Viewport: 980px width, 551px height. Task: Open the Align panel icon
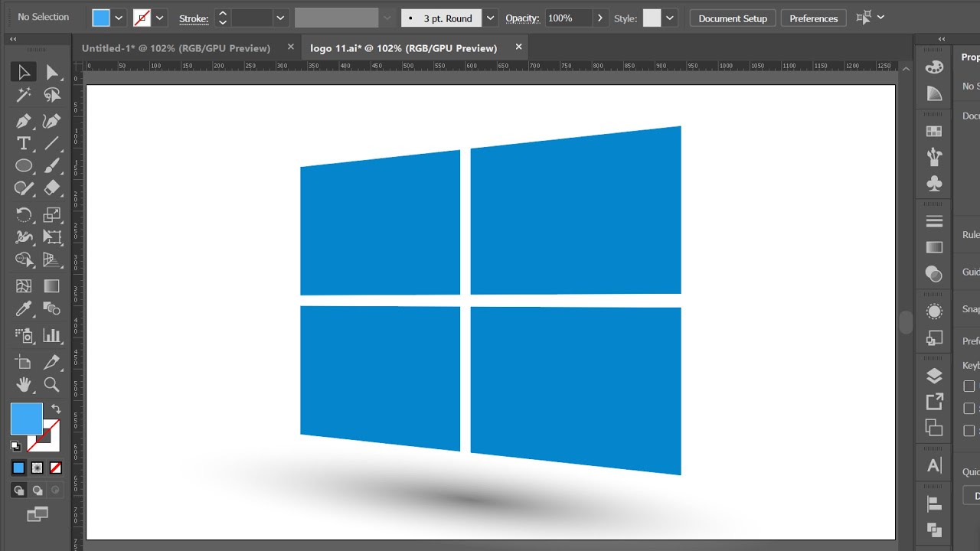pos(934,504)
